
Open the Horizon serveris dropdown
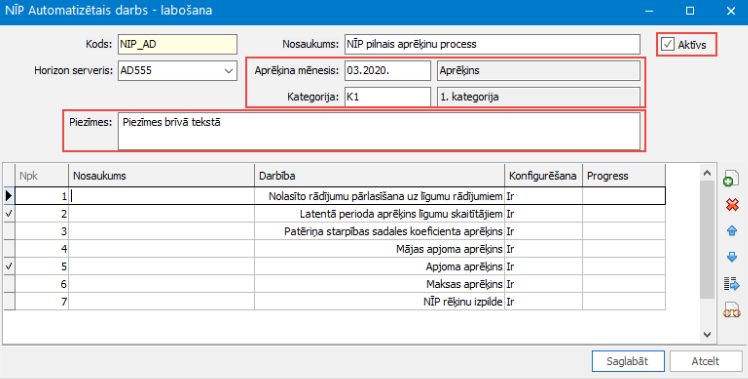[228, 71]
